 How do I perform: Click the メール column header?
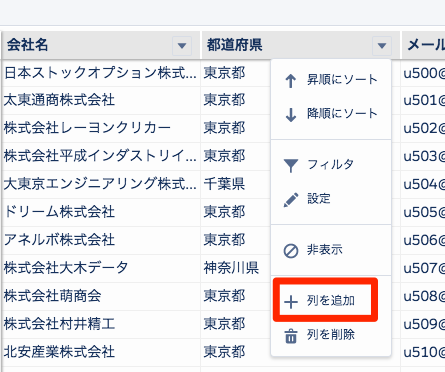pos(423,45)
